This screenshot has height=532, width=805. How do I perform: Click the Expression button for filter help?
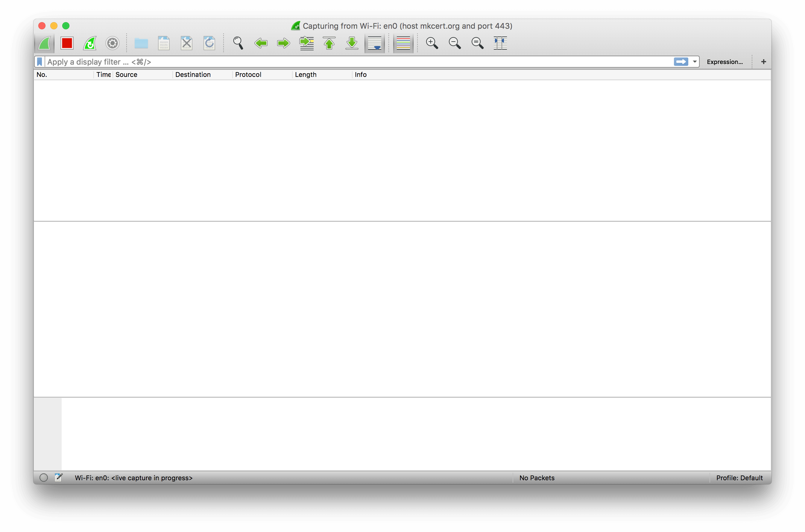point(724,61)
